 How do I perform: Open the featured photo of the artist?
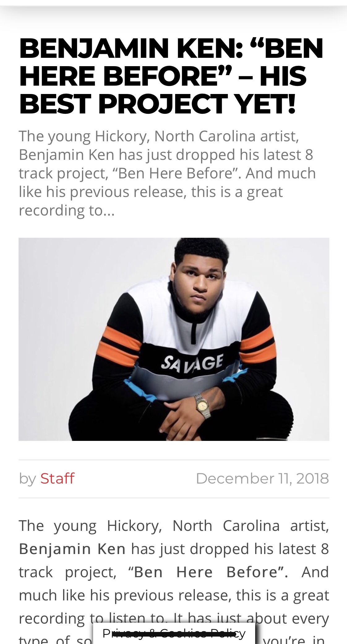pyautogui.click(x=174, y=339)
